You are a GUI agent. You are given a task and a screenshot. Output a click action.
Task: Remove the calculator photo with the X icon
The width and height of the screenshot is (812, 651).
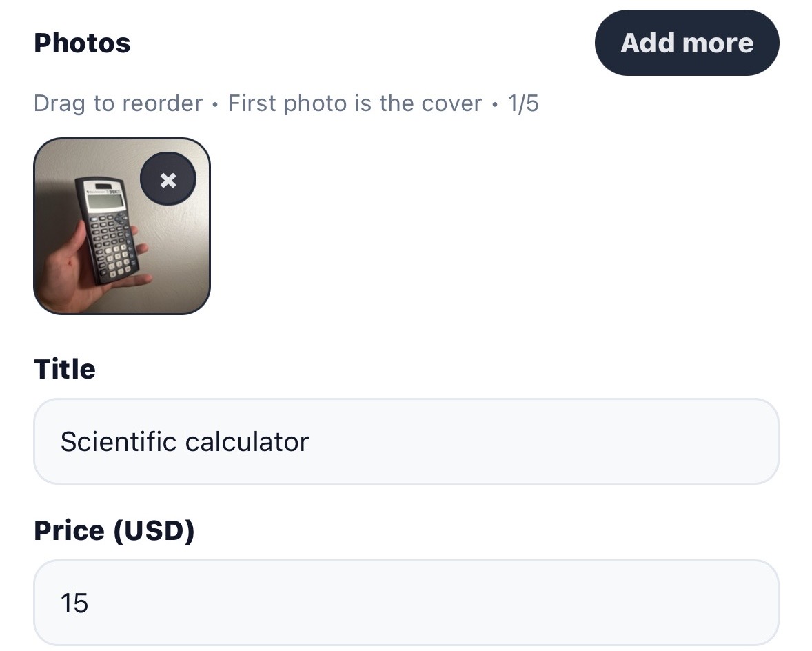click(x=168, y=180)
